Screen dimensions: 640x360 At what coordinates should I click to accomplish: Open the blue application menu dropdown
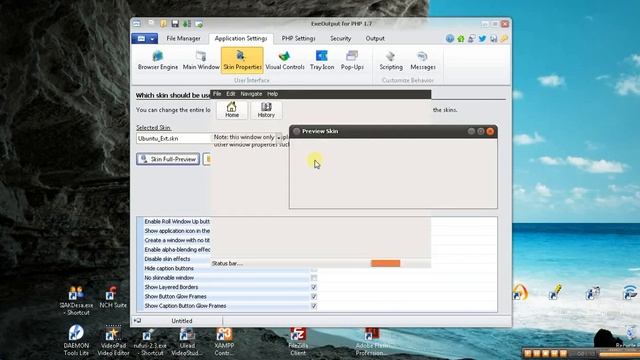(144, 38)
